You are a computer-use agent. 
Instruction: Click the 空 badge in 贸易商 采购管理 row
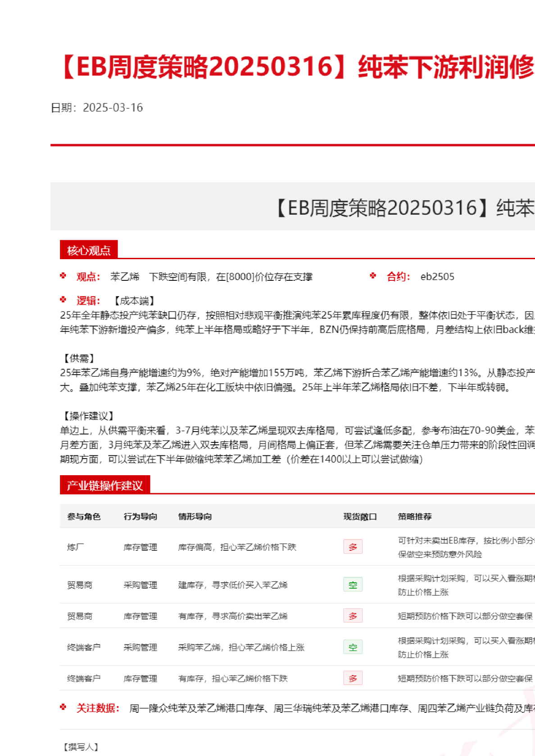point(353,585)
